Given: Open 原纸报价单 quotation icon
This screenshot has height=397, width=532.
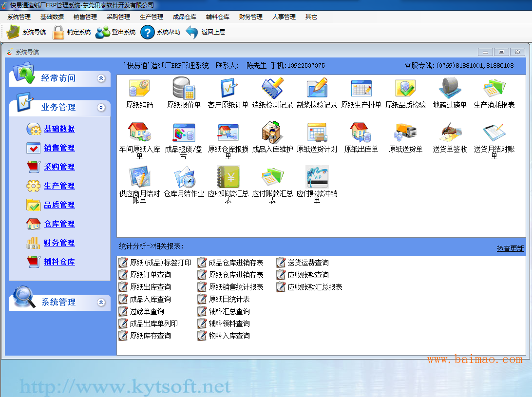Looking at the screenshot, I should [x=184, y=88].
